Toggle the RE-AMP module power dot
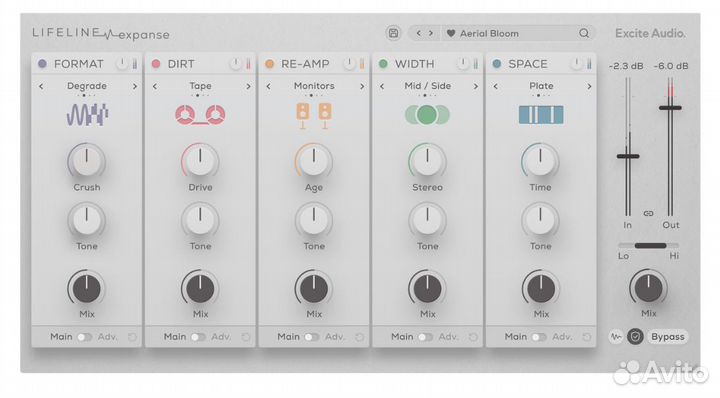Image resolution: width=720 pixels, height=398 pixels. [270, 64]
